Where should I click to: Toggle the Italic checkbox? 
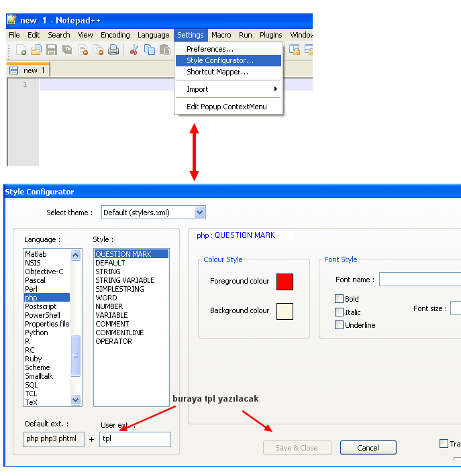point(340,312)
